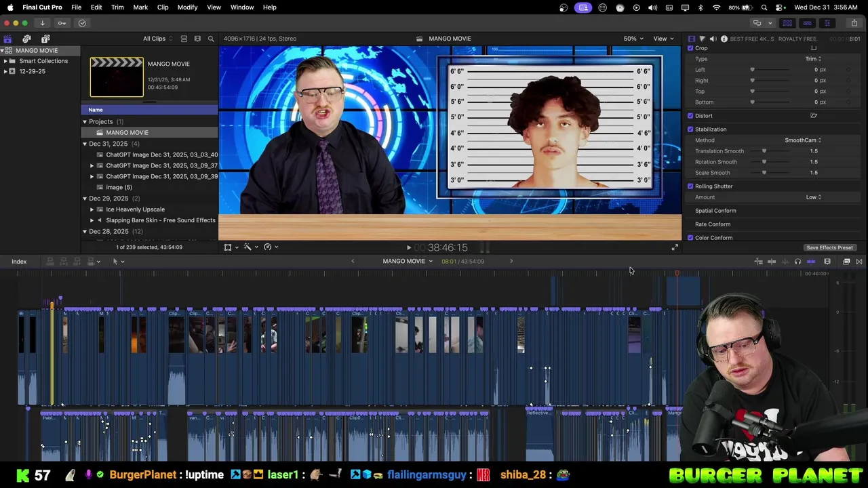
Task: Show or hide the Inspector panel
Action: 827,23
